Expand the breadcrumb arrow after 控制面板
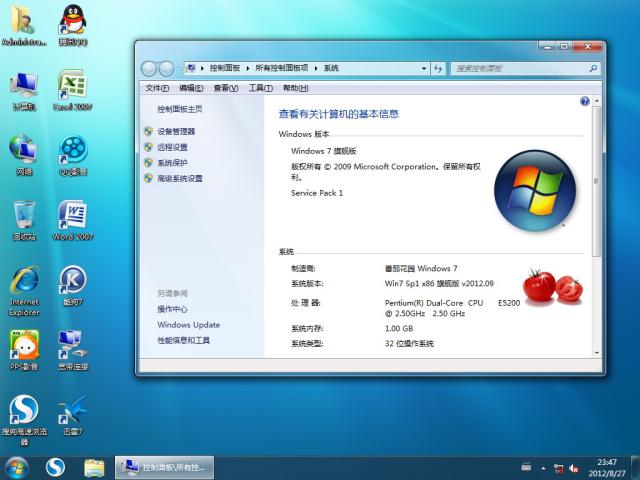 click(247, 69)
